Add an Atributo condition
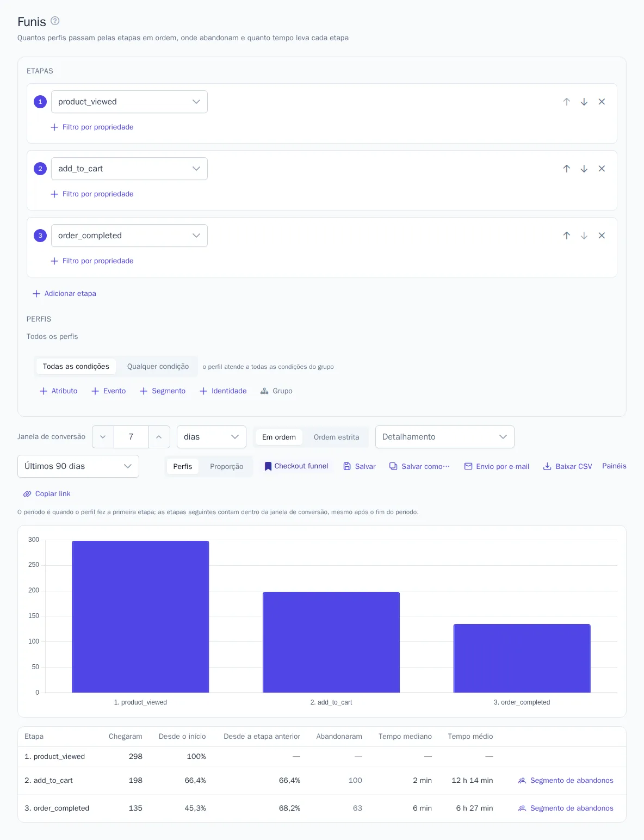 tap(59, 391)
